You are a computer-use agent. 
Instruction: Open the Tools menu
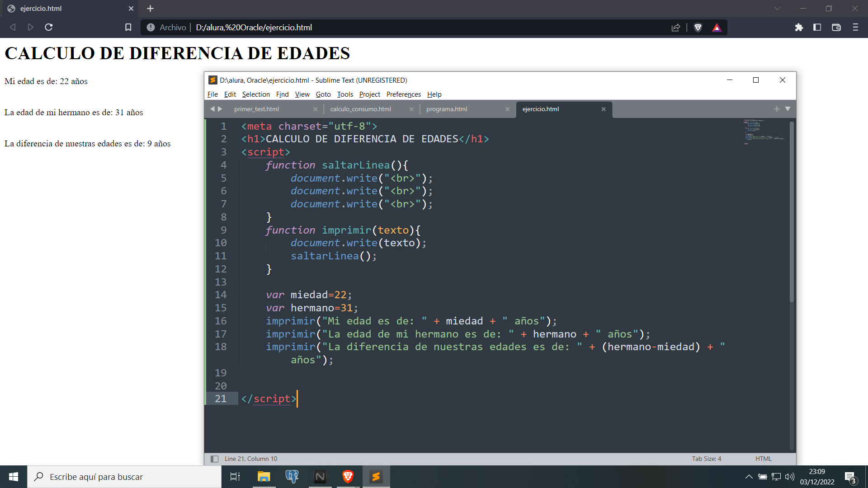(345, 94)
